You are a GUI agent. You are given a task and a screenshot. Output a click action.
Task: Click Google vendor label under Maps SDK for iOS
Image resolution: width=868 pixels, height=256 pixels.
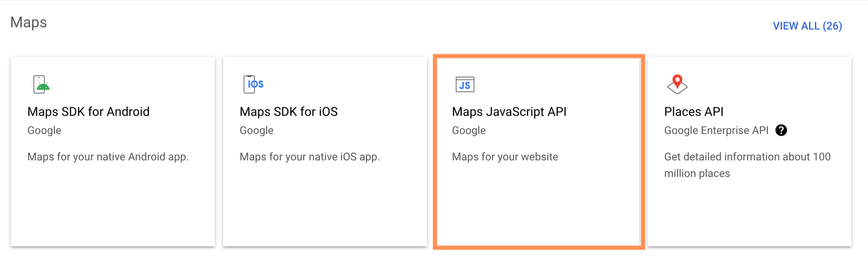[257, 130]
